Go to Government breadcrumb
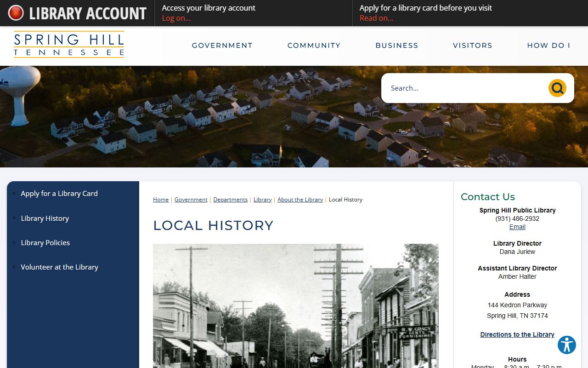The image size is (588, 368). tap(191, 200)
